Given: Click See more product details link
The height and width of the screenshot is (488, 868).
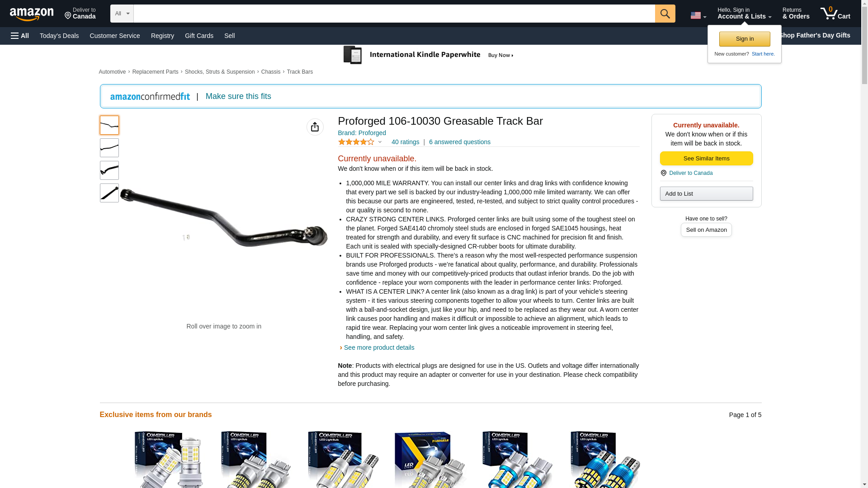Looking at the screenshot, I should (x=379, y=347).
